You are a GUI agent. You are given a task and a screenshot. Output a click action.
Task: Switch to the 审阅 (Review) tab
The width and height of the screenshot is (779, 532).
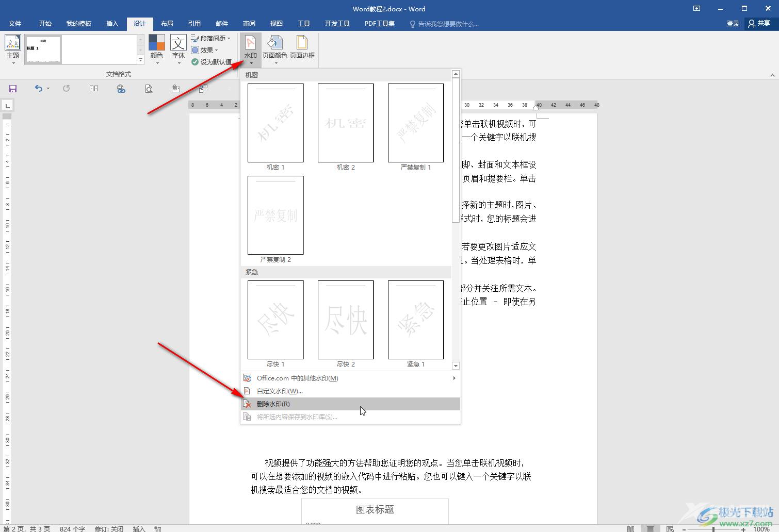click(x=249, y=24)
